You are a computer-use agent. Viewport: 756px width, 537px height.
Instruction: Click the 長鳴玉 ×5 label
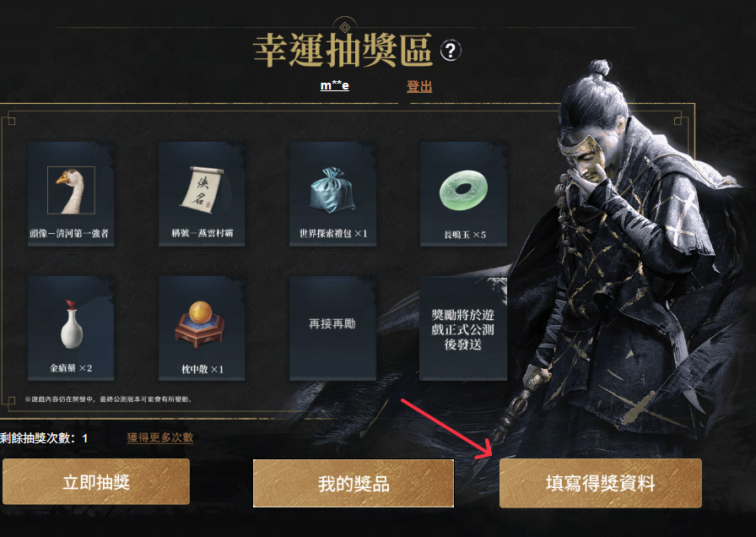coord(465,235)
